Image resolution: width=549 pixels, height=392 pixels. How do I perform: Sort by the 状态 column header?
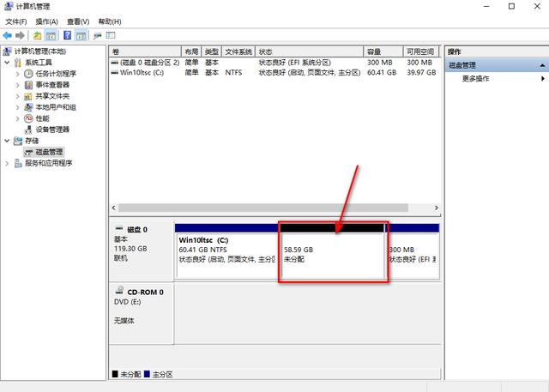click(310, 51)
